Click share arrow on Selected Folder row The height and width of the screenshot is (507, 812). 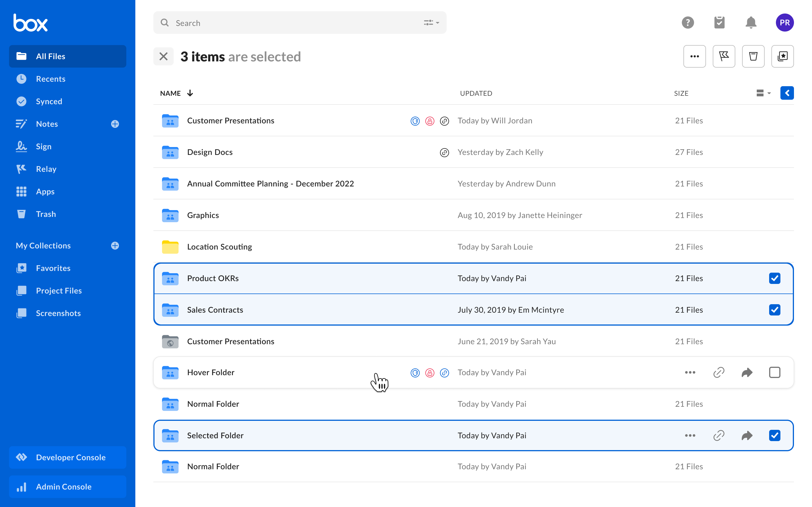tap(747, 435)
